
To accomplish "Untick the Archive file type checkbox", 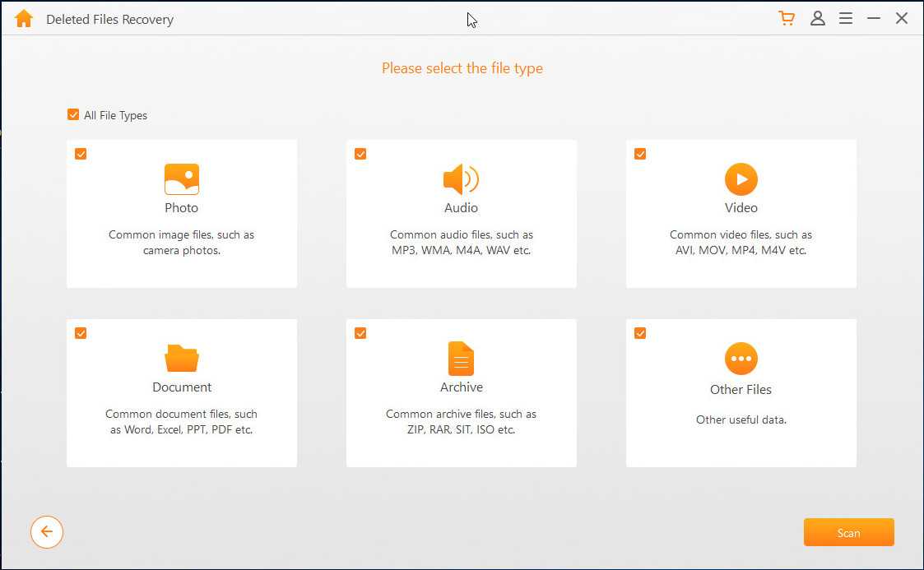I will coord(360,333).
